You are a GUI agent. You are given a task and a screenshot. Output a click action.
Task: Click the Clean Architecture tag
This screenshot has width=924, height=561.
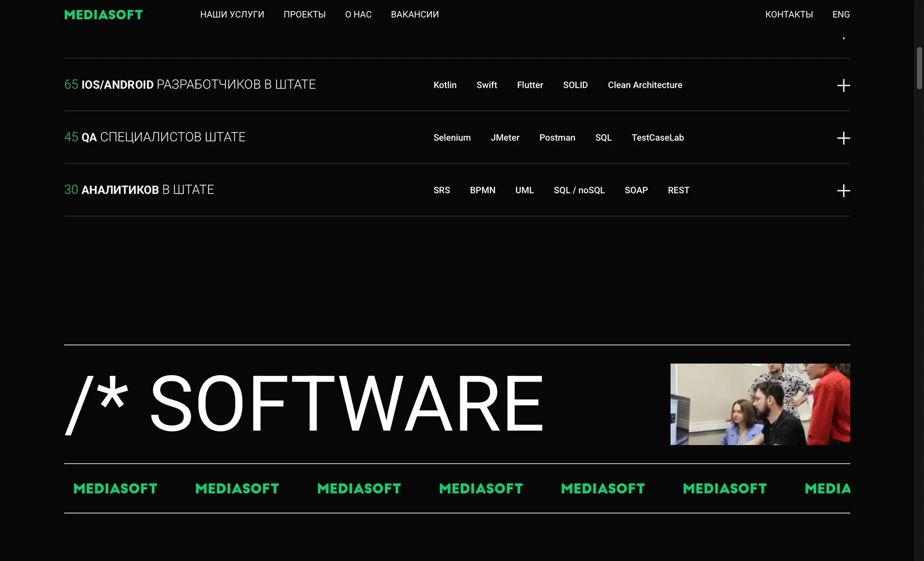[645, 85]
